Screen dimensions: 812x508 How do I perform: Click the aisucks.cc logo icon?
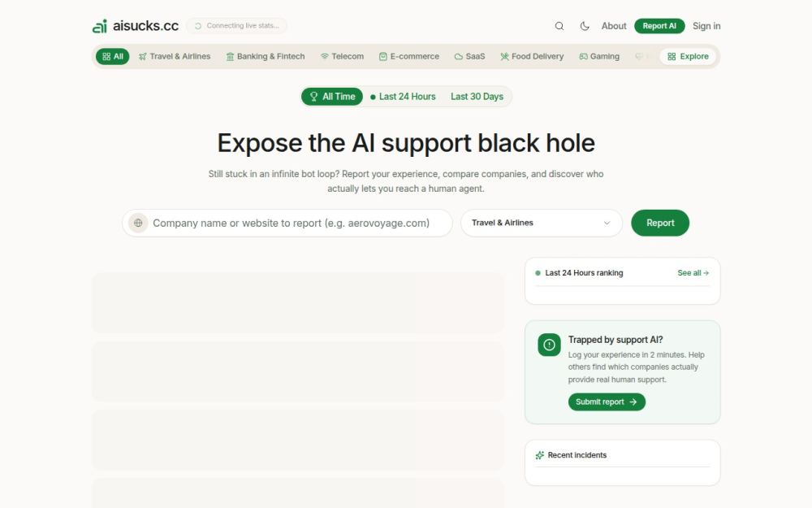(99, 26)
